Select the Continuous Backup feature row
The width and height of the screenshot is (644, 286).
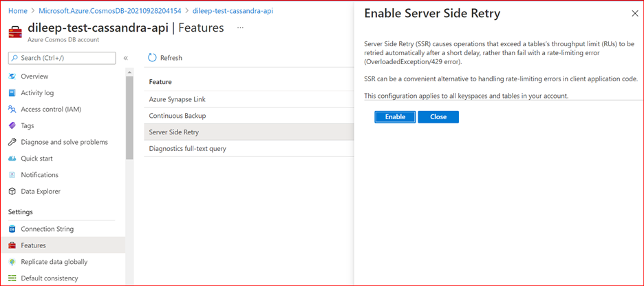coord(249,116)
